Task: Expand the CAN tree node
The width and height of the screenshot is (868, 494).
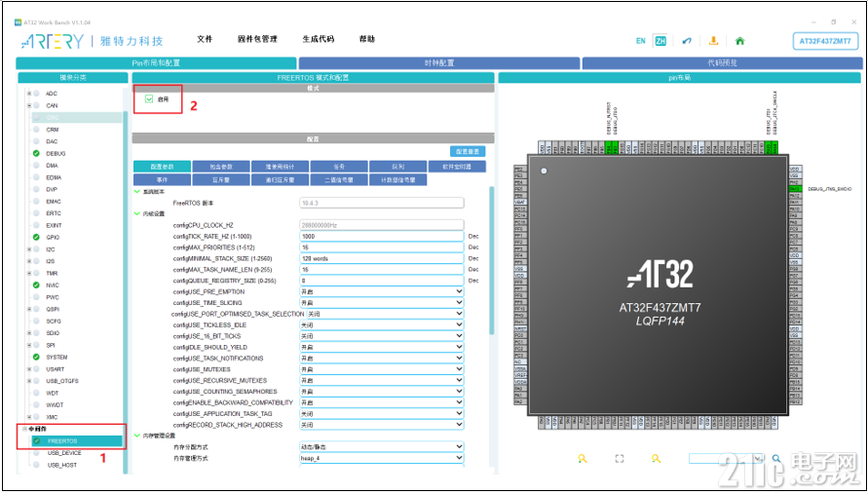Action: 29,105
